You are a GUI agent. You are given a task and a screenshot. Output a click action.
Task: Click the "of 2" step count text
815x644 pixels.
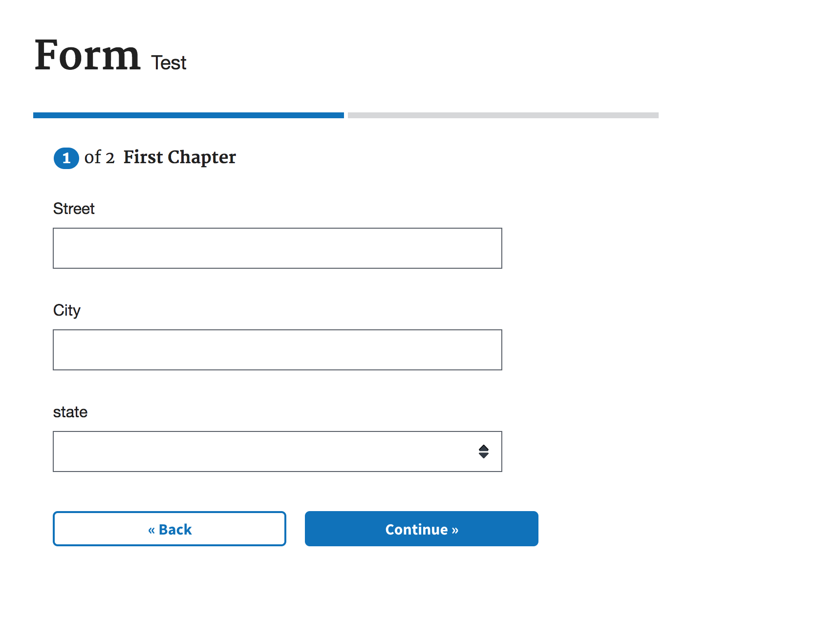99,157
